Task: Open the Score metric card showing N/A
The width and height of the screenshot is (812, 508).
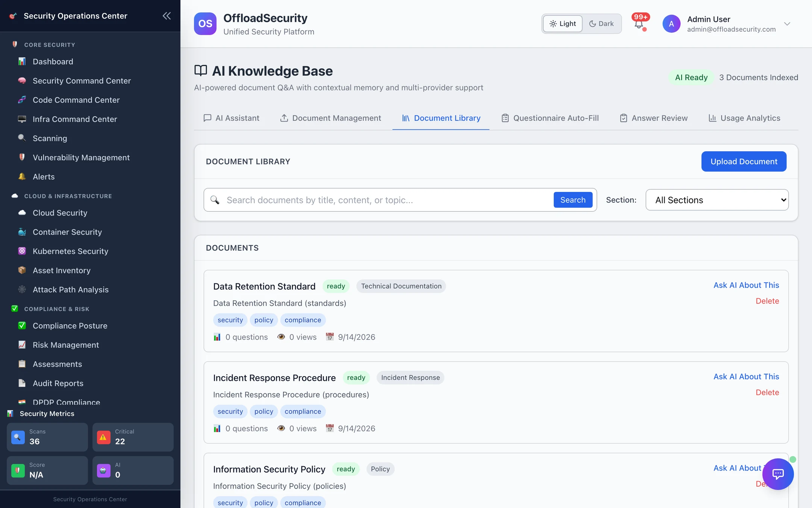Action: click(x=47, y=471)
